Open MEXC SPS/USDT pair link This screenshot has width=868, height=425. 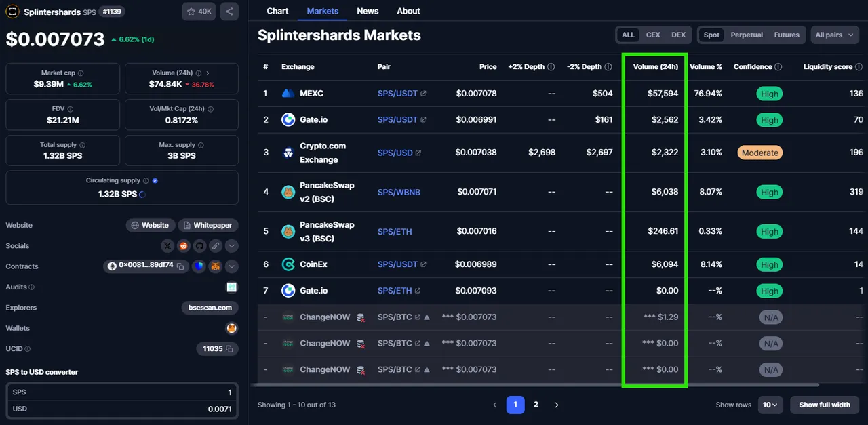pos(401,94)
